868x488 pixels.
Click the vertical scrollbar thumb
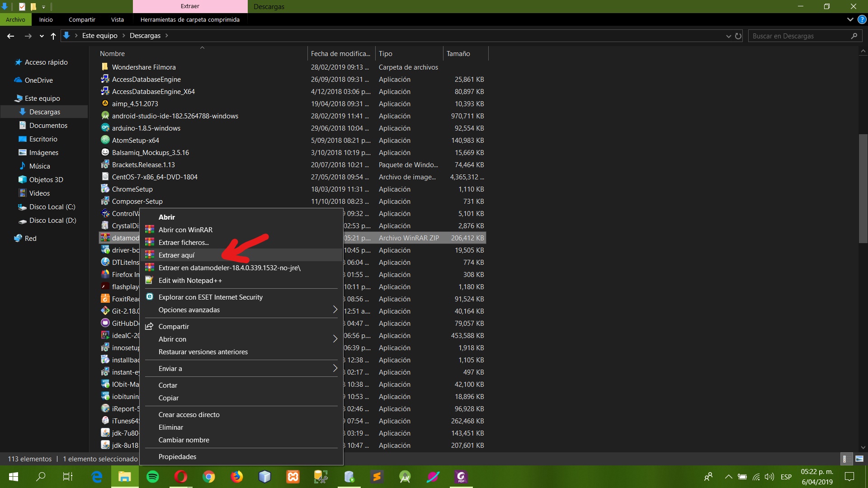863,189
